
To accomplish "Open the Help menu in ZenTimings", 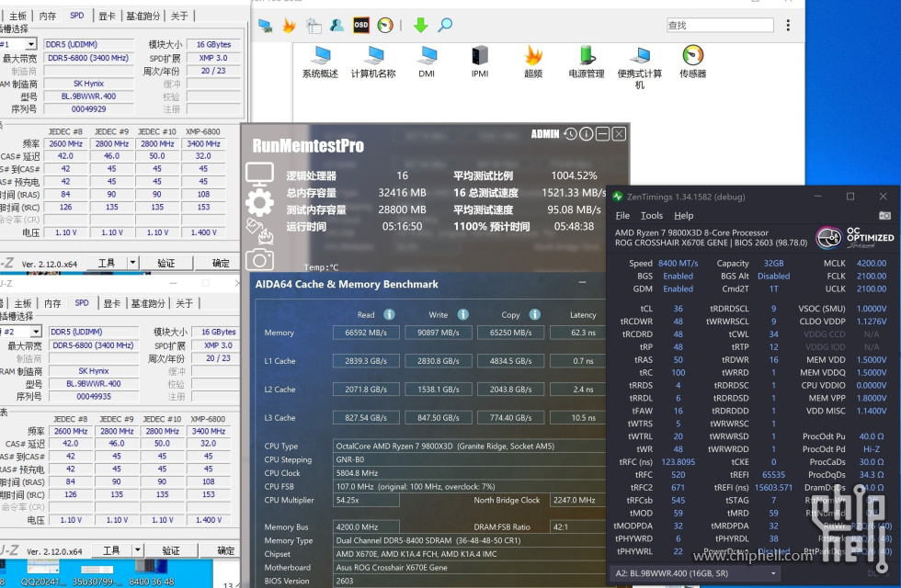I will 684,215.
